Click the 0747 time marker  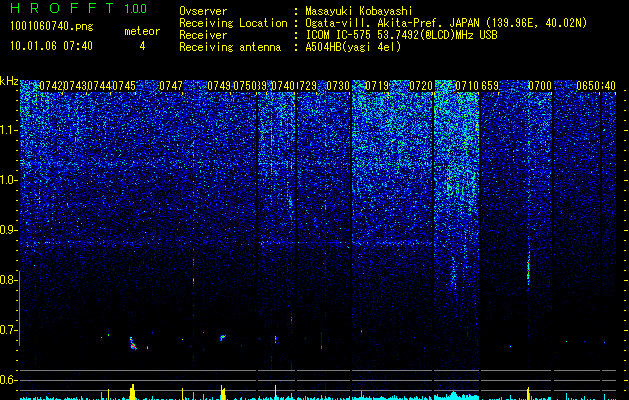coord(171,86)
